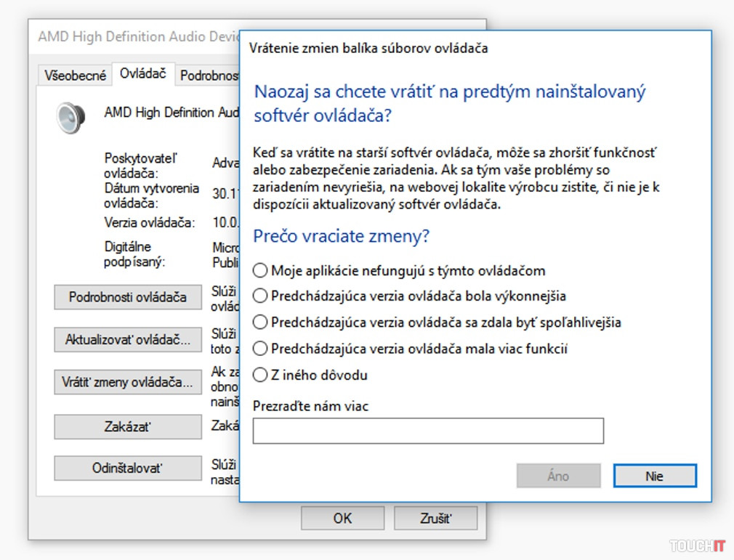Pick 'Predchádzajúca verzia ovládača mala viac funkcií'

tap(260, 349)
